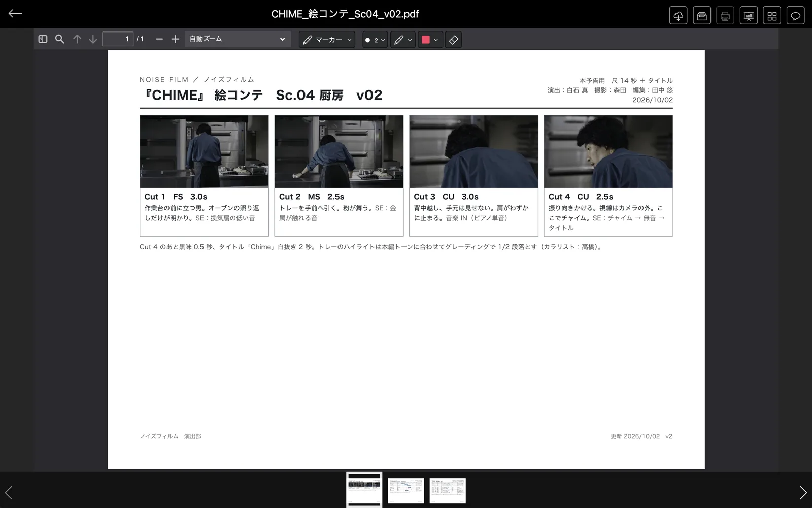812x508 pixels.
Task: Click the Cut 2 storyboard frame
Action: coord(339,151)
